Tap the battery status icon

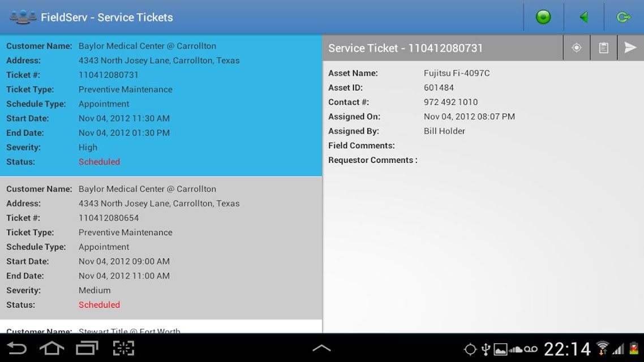(x=634, y=348)
